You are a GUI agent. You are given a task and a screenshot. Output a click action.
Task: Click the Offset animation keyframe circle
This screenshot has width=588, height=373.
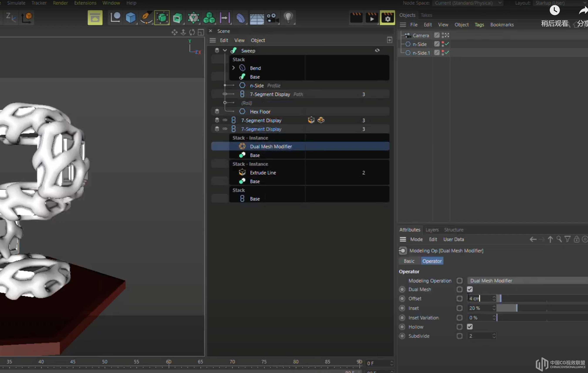[x=402, y=299]
